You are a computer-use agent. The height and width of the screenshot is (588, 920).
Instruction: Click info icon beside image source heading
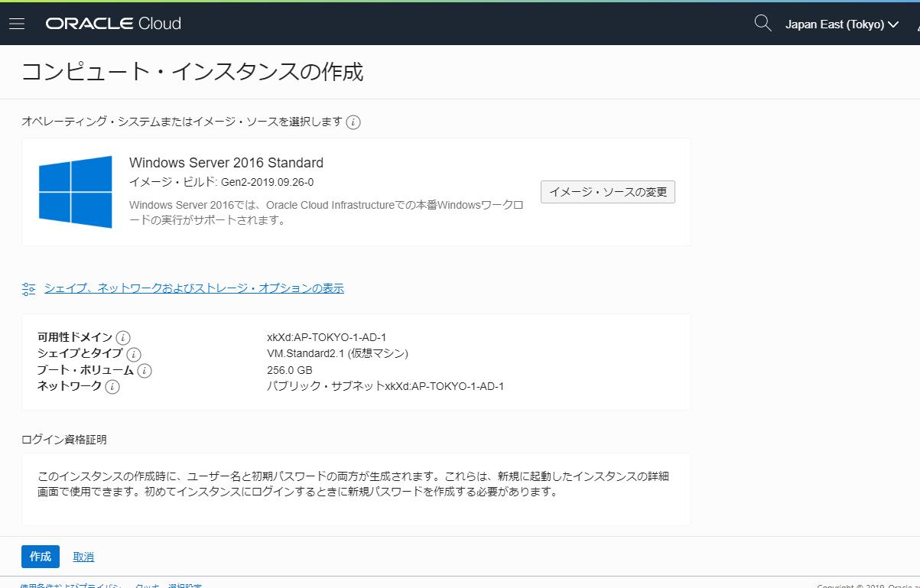(353, 122)
